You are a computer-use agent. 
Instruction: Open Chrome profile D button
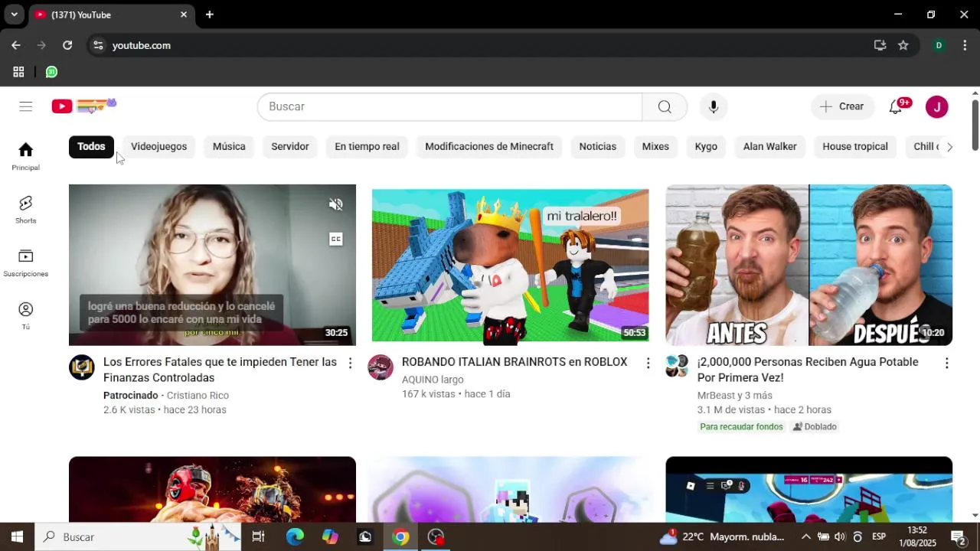[939, 45]
